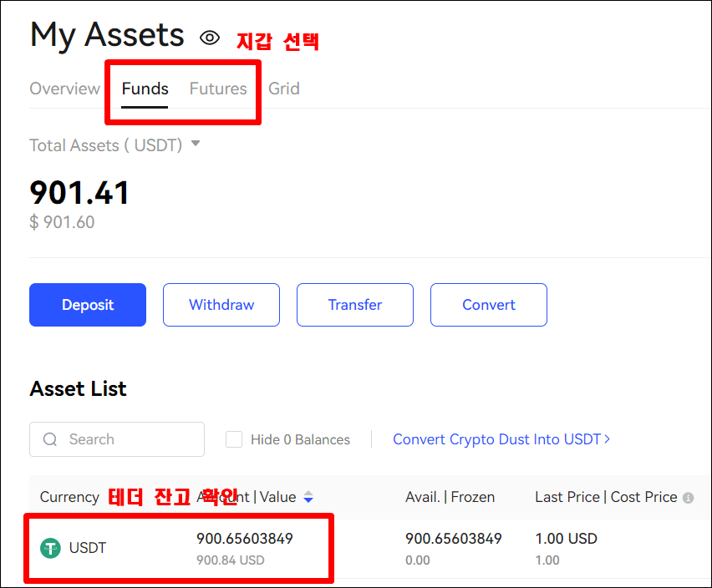Enable Hide 0 Balances checkbox
Image resolution: width=712 pixels, height=588 pixels.
click(234, 439)
